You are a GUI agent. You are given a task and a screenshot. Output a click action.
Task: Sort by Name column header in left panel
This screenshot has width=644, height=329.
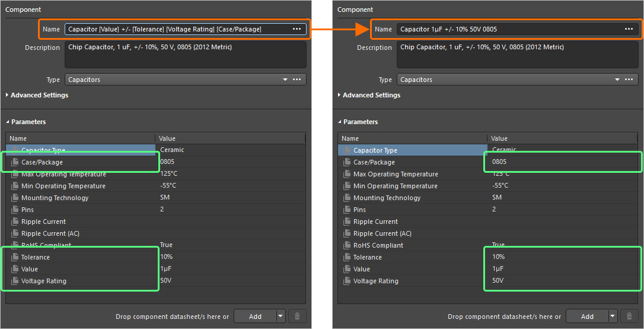[x=81, y=138]
